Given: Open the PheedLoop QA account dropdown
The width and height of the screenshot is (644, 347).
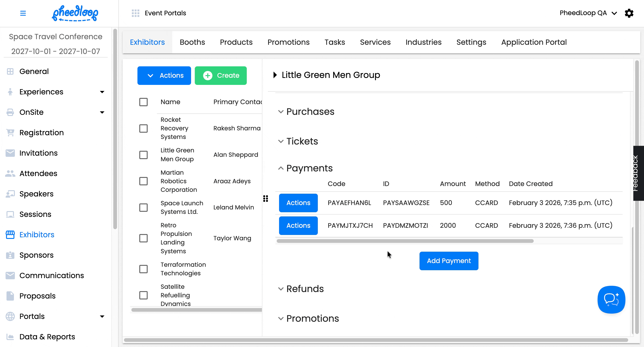Looking at the screenshot, I should click(x=588, y=13).
